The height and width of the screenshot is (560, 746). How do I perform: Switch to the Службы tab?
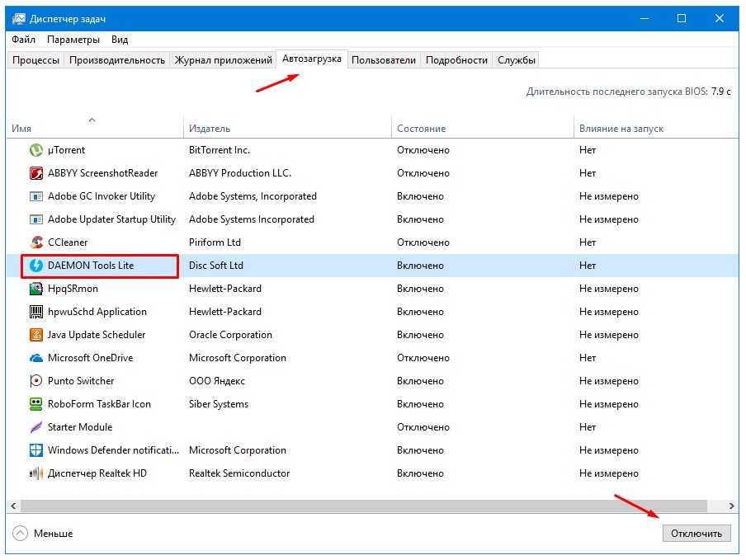click(517, 60)
